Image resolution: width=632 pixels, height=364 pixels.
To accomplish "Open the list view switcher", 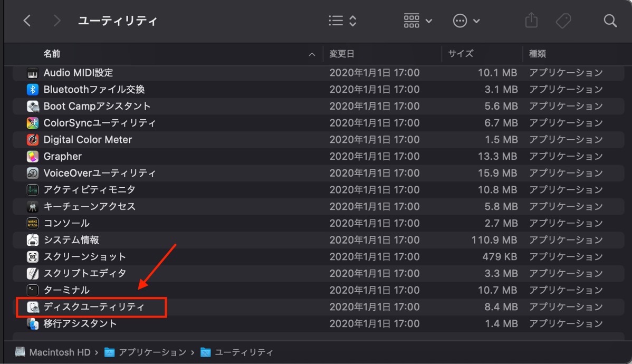I will (x=342, y=21).
